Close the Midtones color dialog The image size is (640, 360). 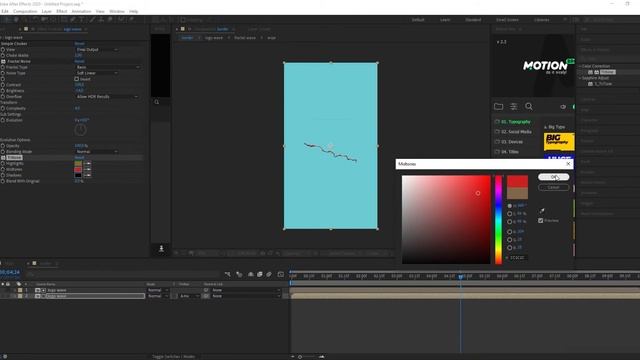(x=568, y=164)
